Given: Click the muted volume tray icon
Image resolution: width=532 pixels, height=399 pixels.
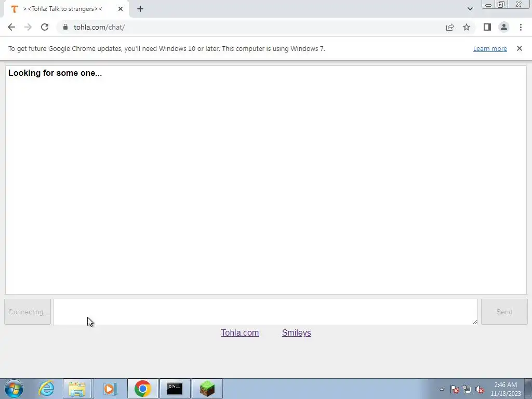Looking at the screenshot, I should (480, 389).
